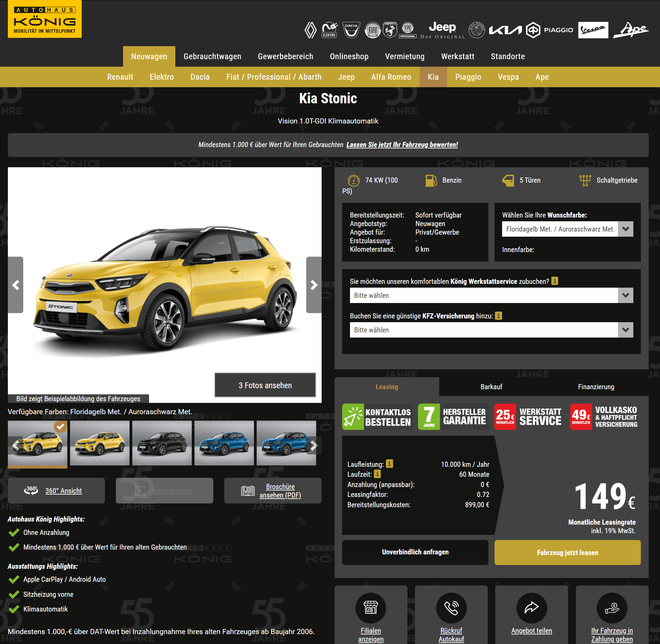Click the Piaggio brand logo
The image size is (660, 644).
[550, 30]
